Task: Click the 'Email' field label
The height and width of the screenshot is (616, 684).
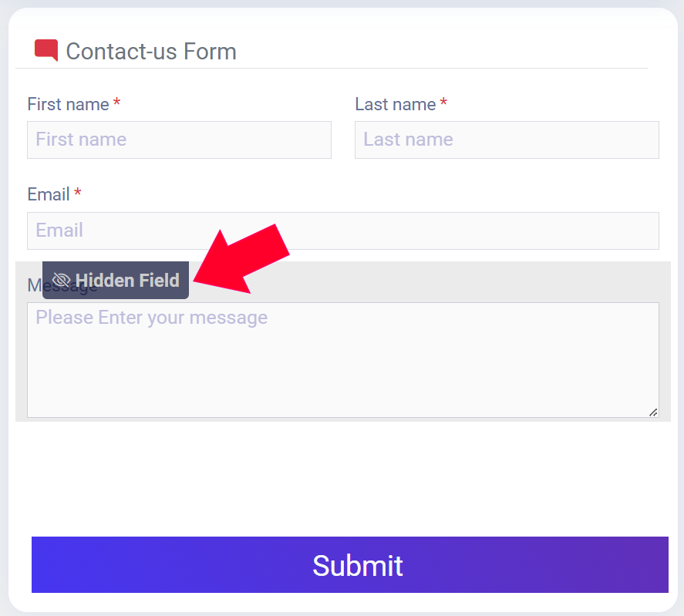Action: (49, 194)
